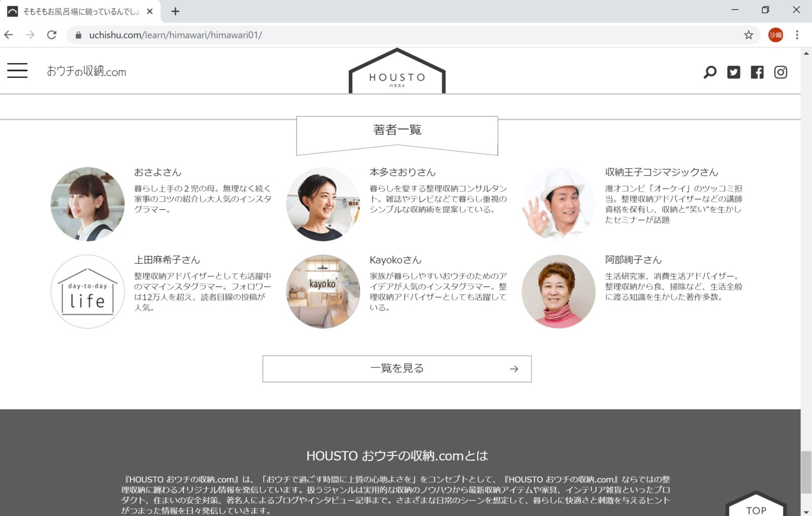Viewport: 812px width, 516px height.
Task: Reload the current page
Action: pyautogui.click(x=52, y=35)
